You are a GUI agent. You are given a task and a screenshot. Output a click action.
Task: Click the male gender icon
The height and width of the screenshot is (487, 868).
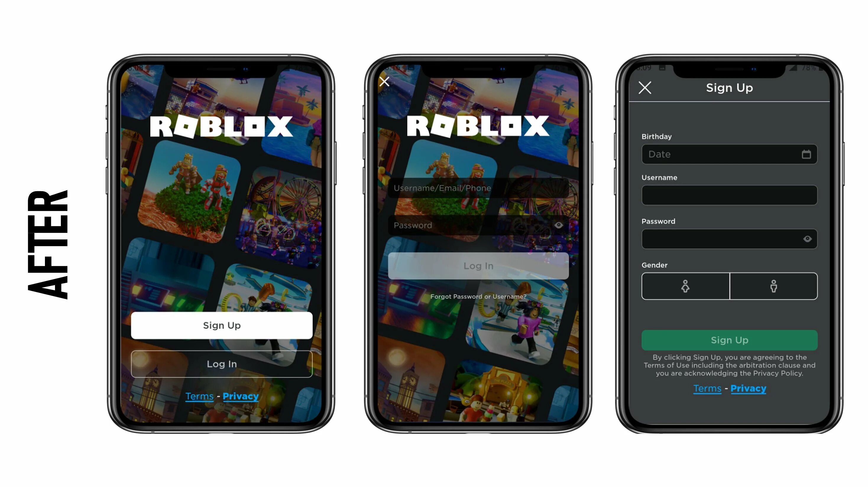(773, 286)
